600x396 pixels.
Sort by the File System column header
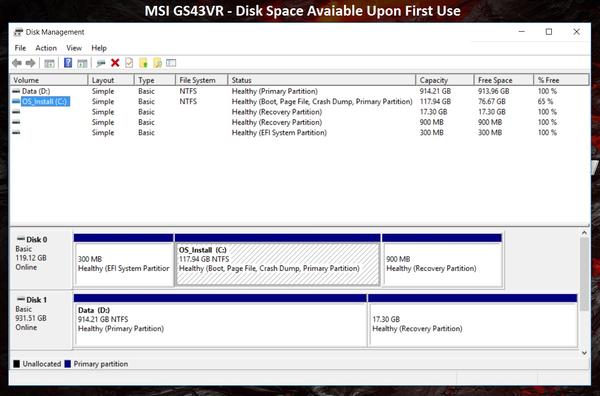pos(201,80)
